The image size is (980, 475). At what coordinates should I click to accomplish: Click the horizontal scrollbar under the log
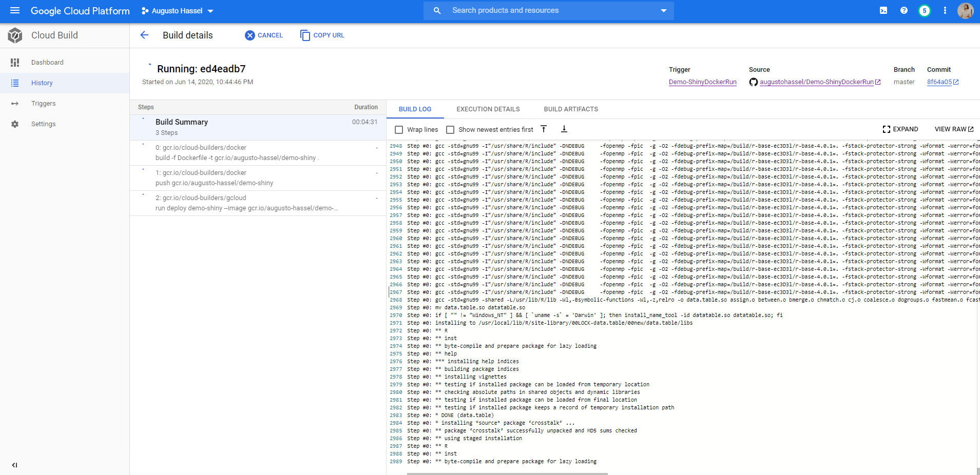[507, 473]
